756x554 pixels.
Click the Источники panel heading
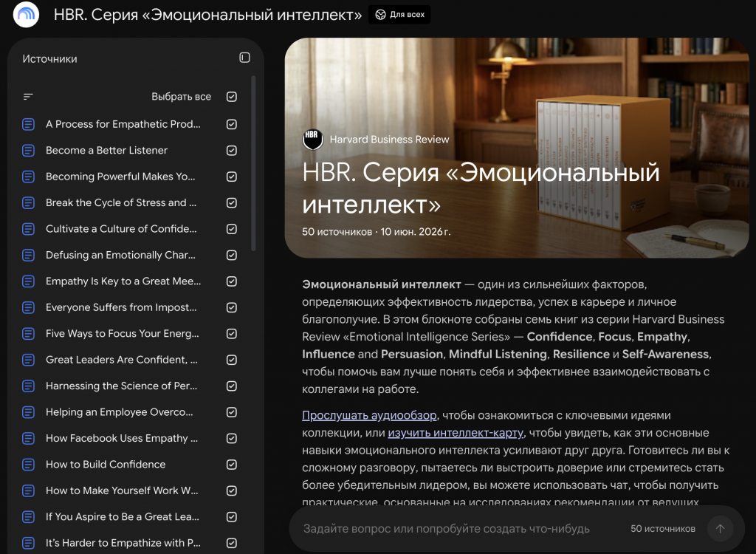[x=49, y=59]
